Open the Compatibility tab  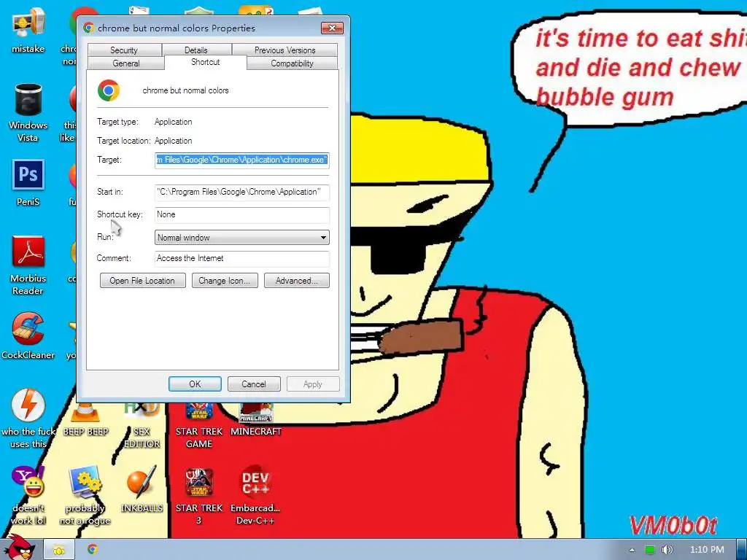(x=292, y=63)
